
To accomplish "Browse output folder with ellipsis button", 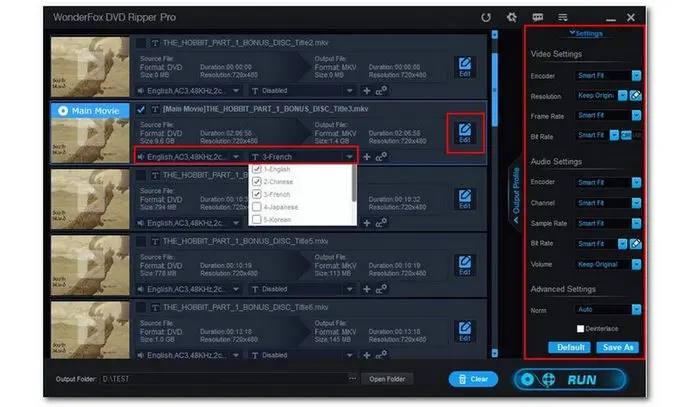I will 353,378.
